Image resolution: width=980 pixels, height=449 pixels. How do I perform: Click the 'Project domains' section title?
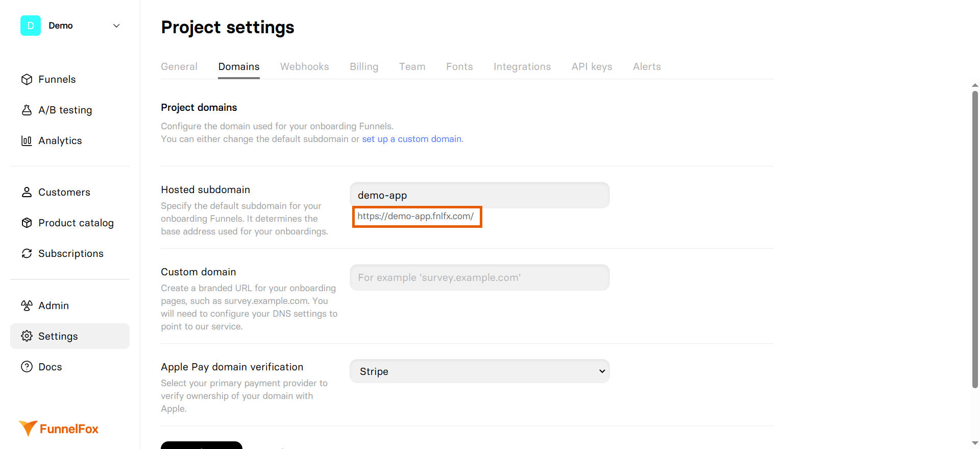[199, 107]
